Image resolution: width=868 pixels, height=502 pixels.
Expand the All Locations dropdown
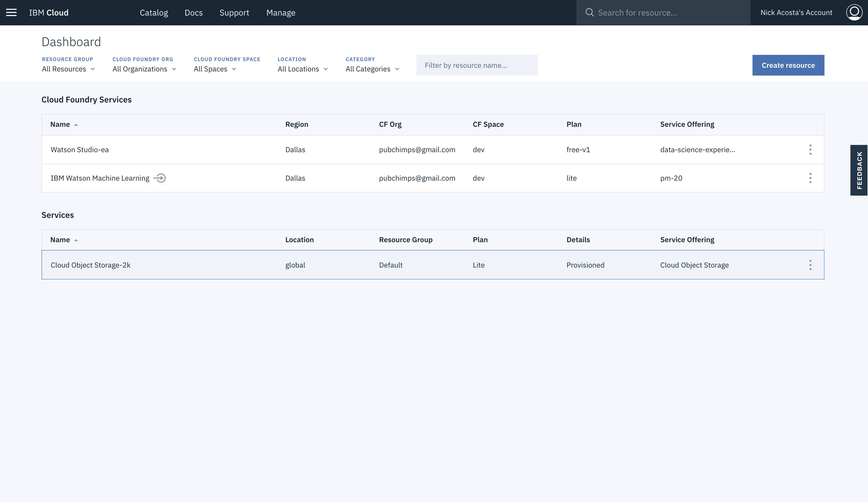point(303,69)
